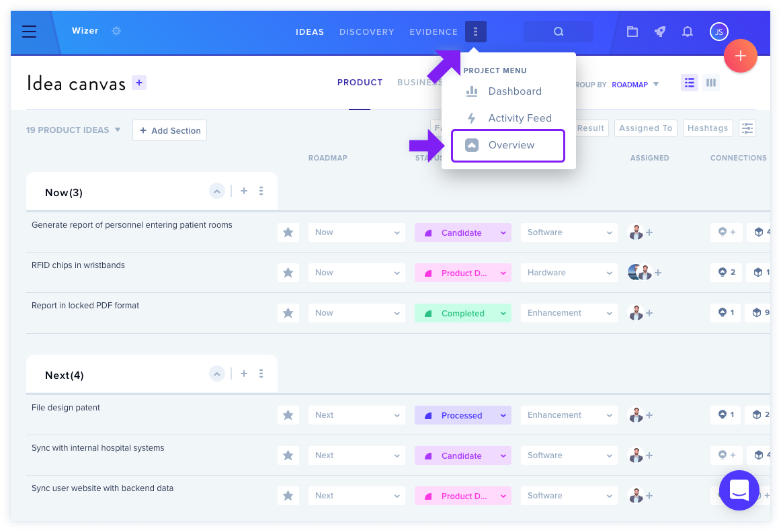Click the search field in header
Screen dimensions: 781x532
[558, 32]
